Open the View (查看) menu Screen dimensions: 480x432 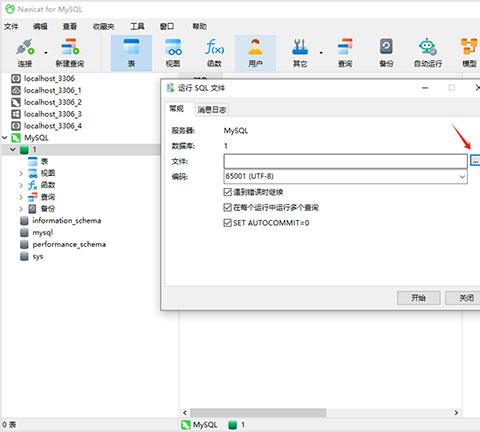point(70,26)
